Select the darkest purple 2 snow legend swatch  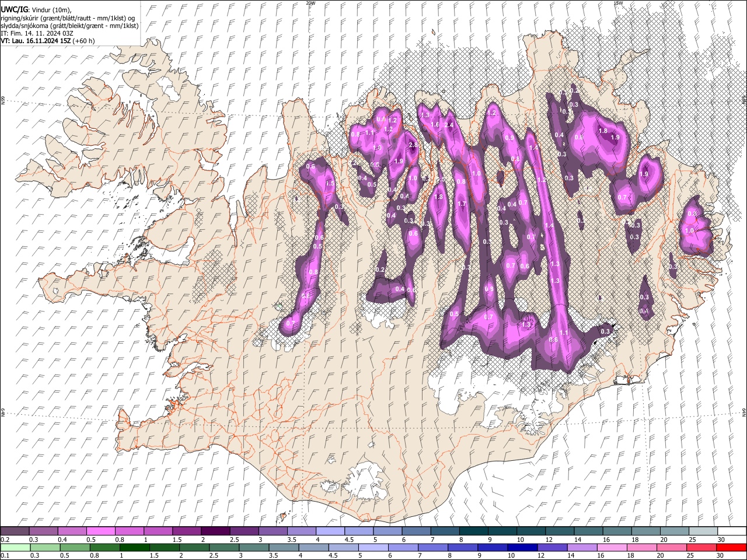tap(215, 531)
